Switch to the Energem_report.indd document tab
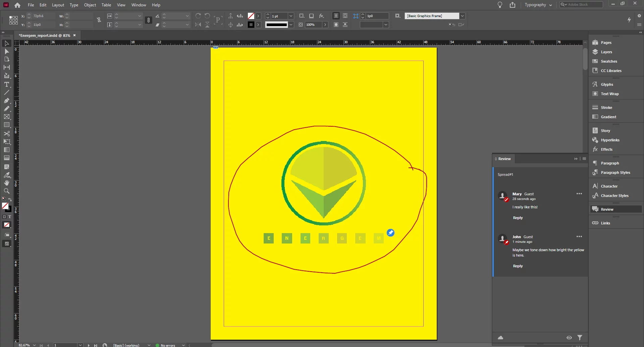Screen dimensions: 644x347 click(x=44, y=35)
